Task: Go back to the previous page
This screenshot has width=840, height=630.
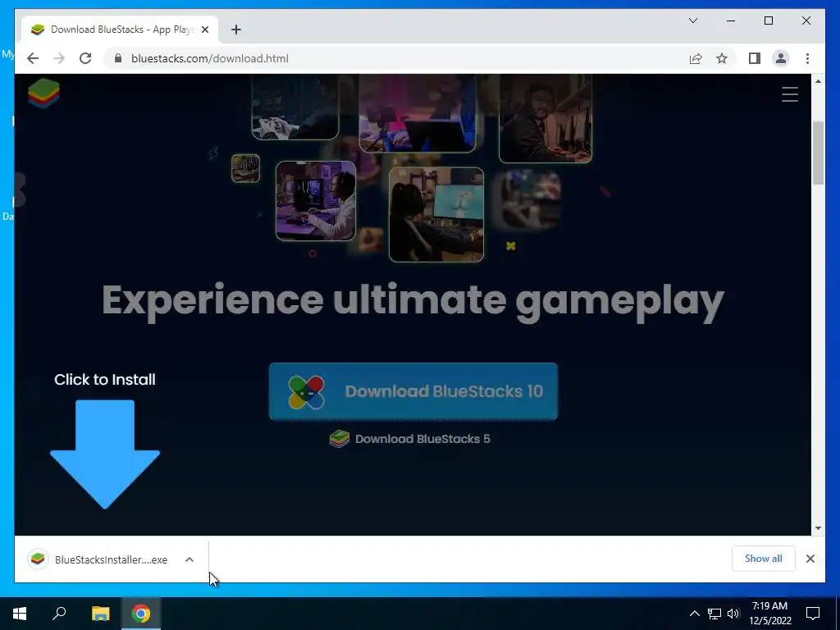Action: click(x=33, y=58)
